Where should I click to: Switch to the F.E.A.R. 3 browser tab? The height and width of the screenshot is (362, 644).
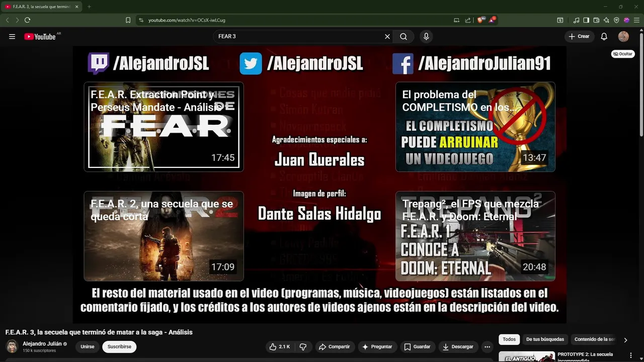(x=42, y=7)
